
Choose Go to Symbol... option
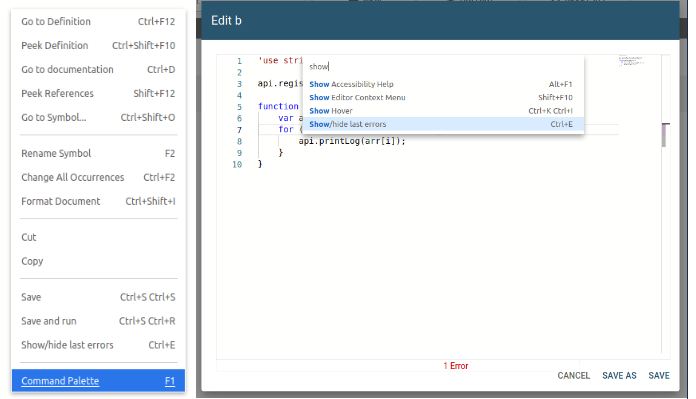coord(98,117)
